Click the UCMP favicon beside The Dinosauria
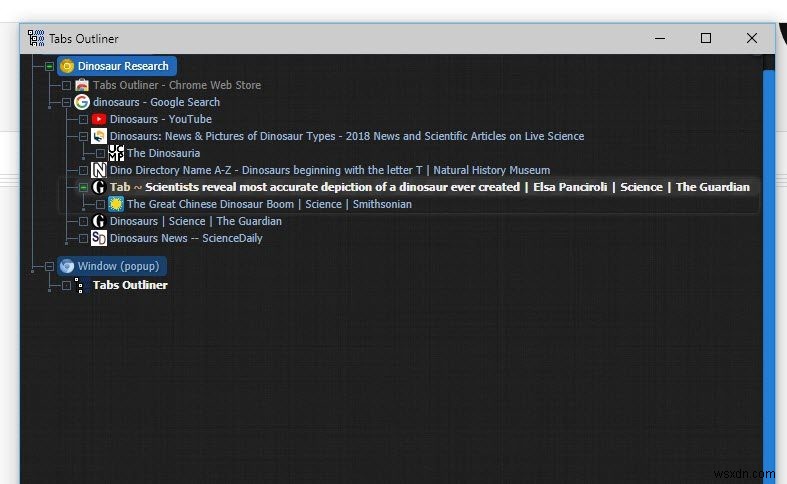Viewport: 787px width, 484px height. (116, 153)
